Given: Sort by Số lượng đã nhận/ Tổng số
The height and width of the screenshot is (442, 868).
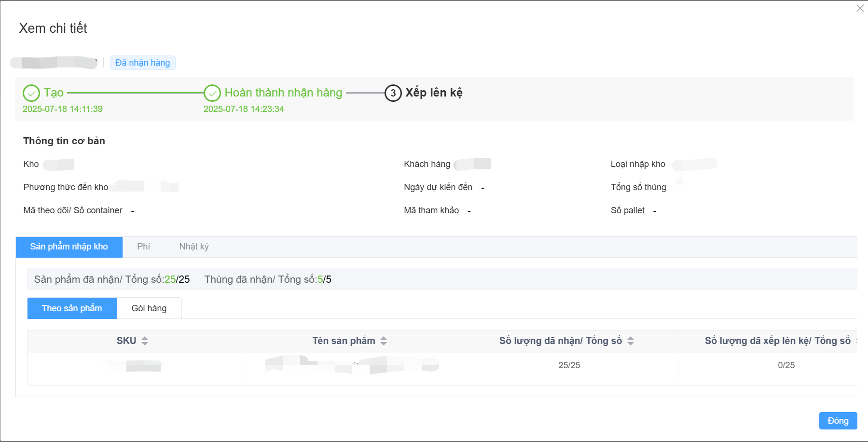Looking at the screenshot, I should (631, 341).
